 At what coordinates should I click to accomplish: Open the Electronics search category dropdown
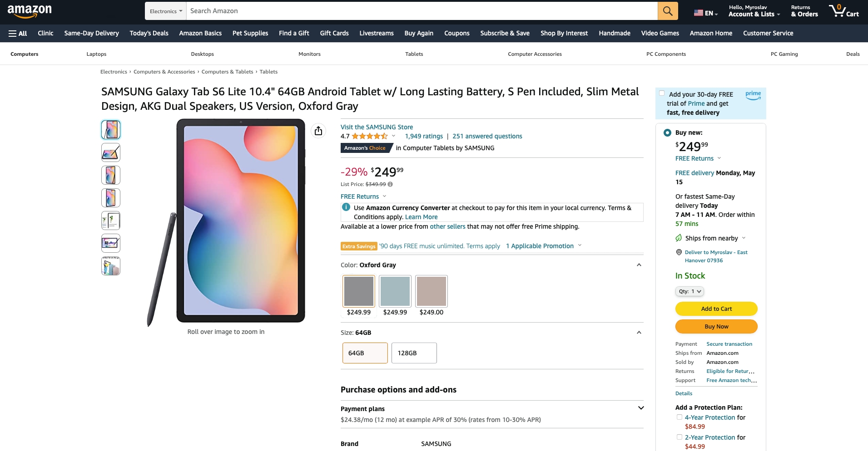click(166, 11)
